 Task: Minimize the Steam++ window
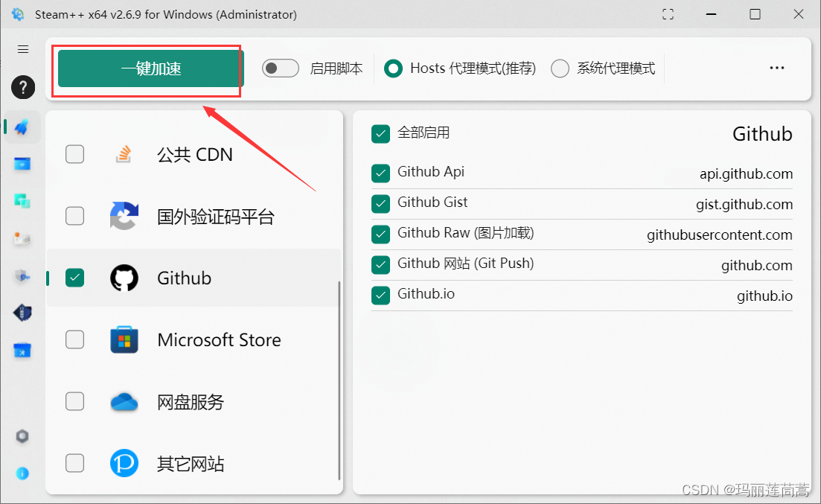point(711,14)
